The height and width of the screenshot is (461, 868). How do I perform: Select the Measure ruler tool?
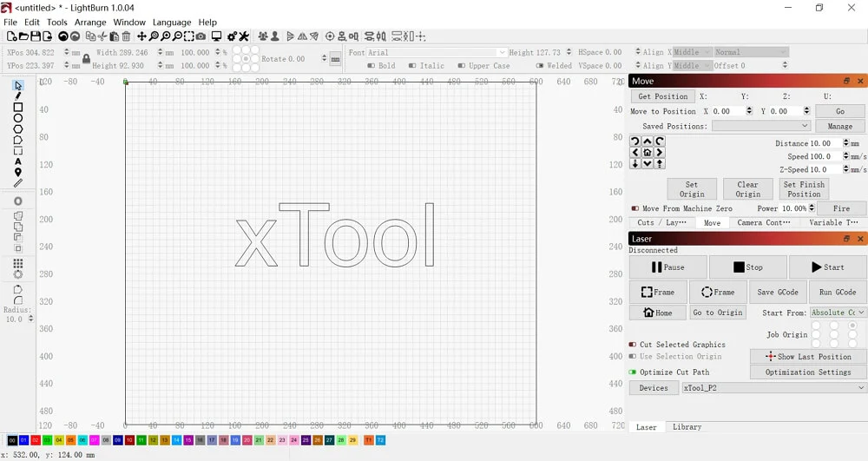[x=18, y=183]
